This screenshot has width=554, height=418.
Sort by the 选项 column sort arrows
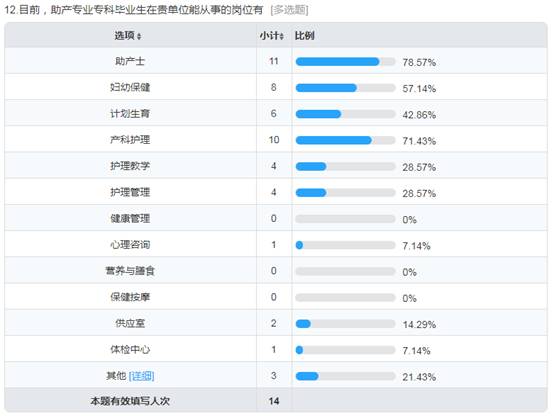(139, 36)
